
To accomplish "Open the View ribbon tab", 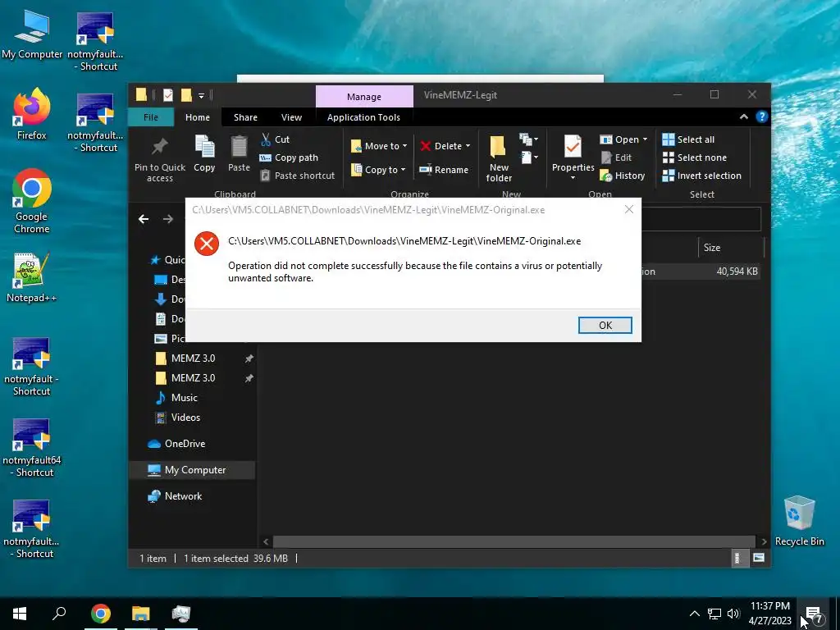I will click(x=291, y=117).
